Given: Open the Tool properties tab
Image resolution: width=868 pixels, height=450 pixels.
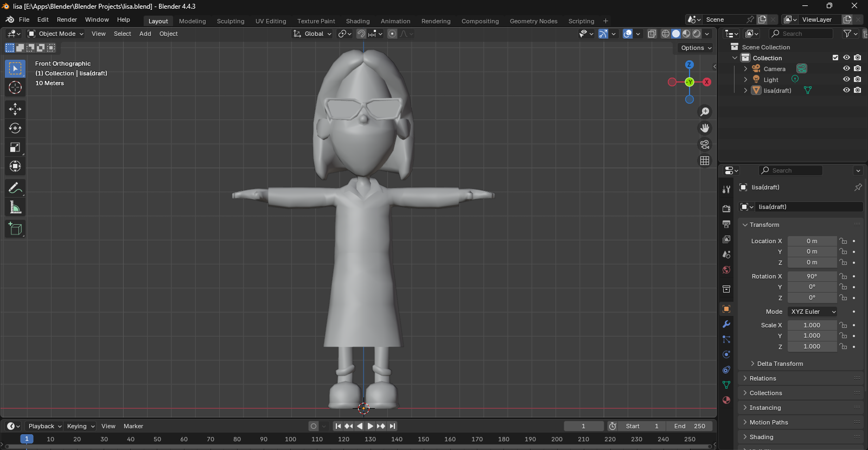Looking at the screenshot, I should tap(726, 189).
